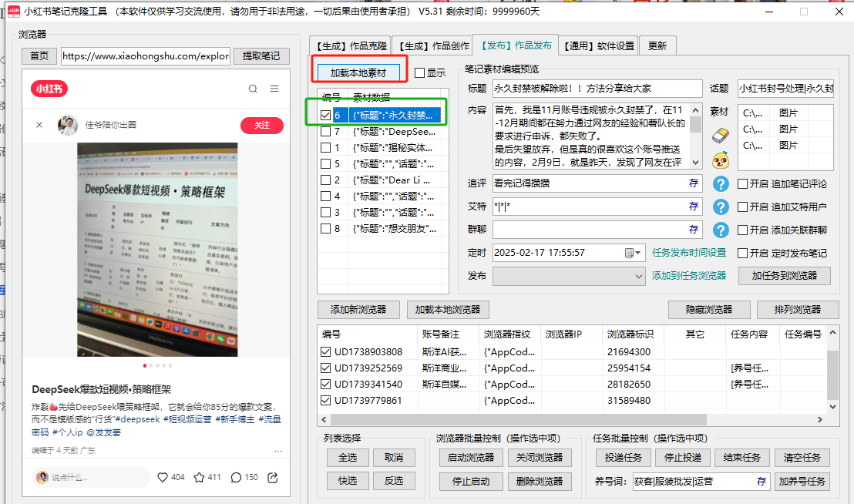Click the eraser icon beside 素材

pos(720,136)
